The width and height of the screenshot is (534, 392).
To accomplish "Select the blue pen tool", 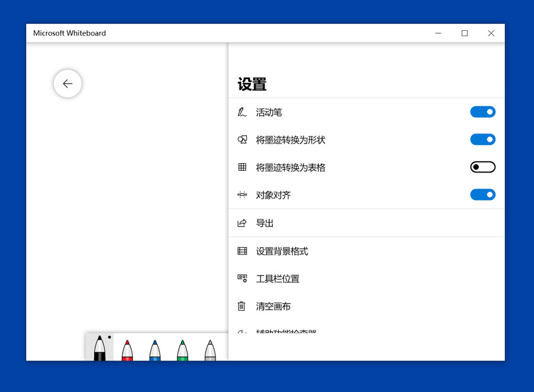I will pyautogui.click(x=155, y=349).
